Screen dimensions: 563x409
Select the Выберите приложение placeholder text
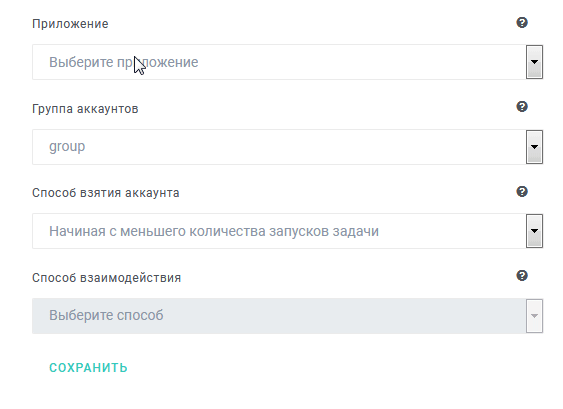(124, 62)
